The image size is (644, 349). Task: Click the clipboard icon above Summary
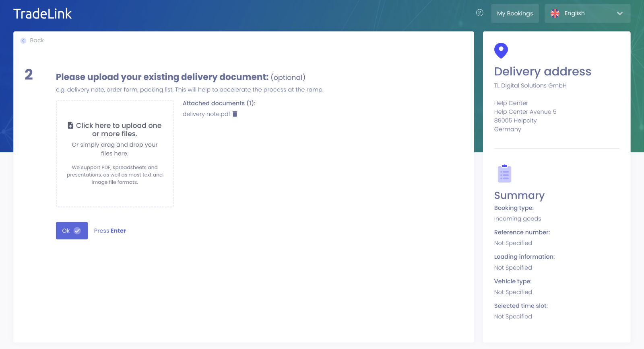[x=504, y=174]
